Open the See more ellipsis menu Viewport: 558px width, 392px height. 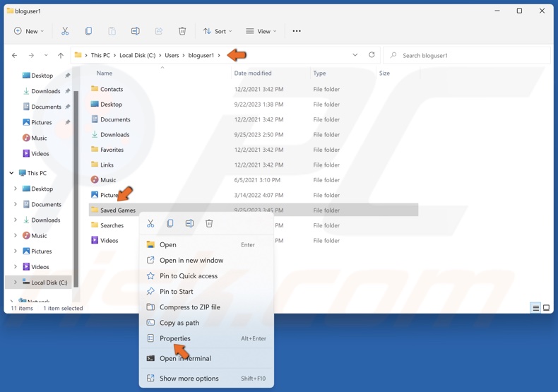click(x=297, y=31)
